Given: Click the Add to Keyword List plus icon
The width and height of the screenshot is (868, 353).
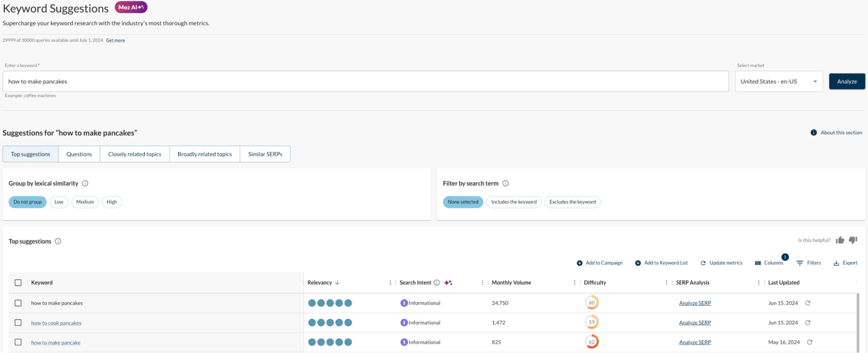Looking at the screenshot, I should point(638,263).
